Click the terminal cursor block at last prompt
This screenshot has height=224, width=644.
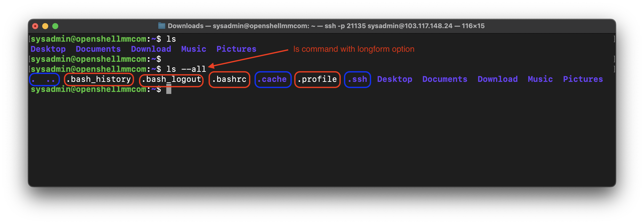pyautogui.click(x=169, y=89)
